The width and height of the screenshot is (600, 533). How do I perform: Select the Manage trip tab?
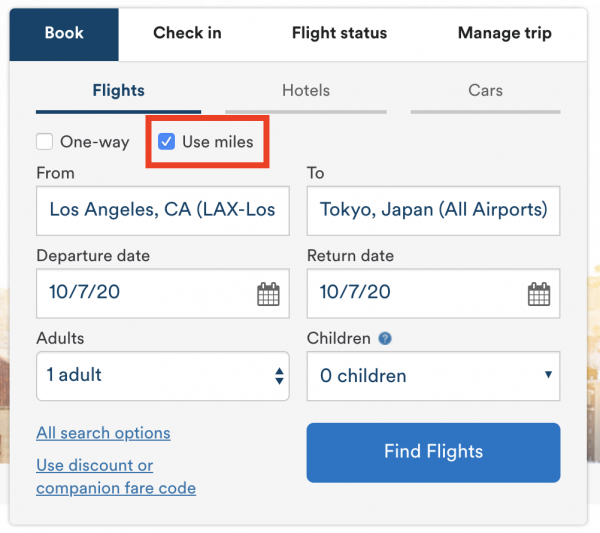tap(504, 34)
